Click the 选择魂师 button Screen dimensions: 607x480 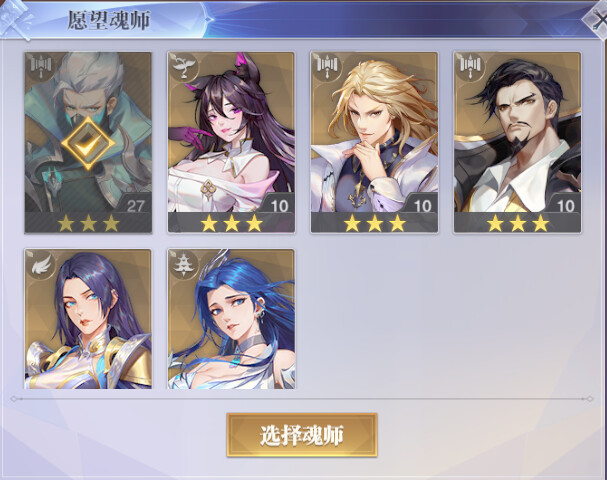(302, 435)
